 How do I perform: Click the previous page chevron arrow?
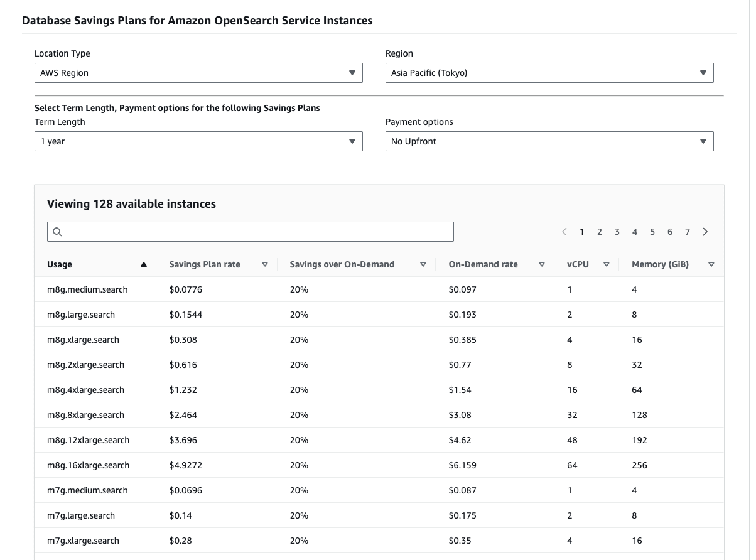click(x=564, y=232)
